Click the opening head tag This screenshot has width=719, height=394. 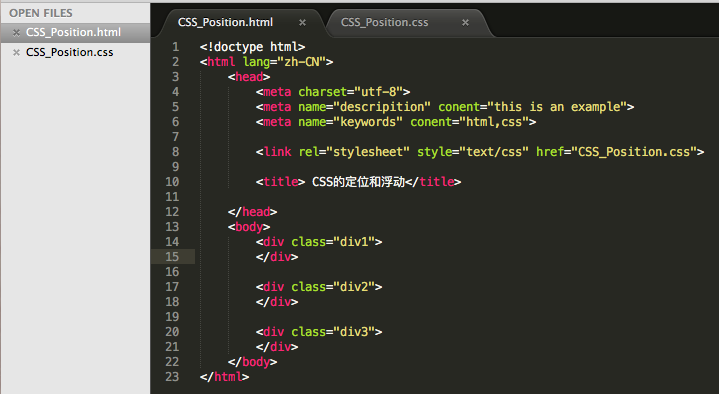pyautogui.click(x=249, y=77)
